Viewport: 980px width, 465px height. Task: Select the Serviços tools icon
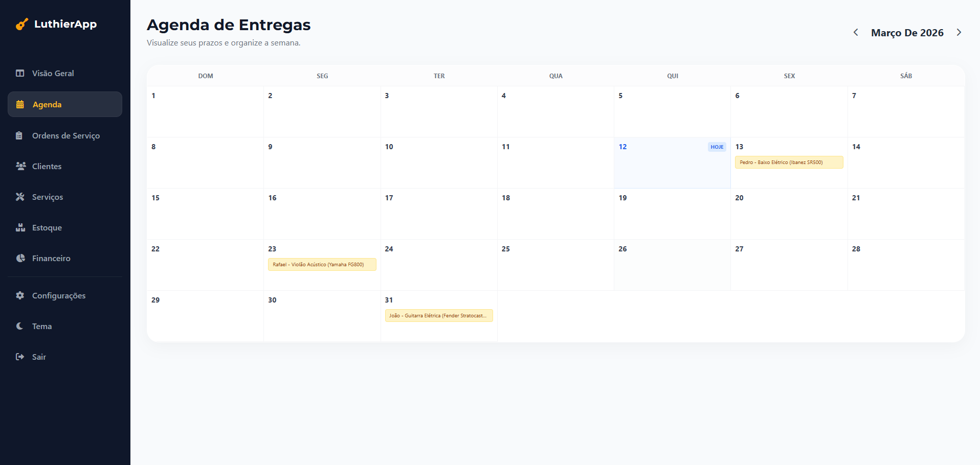click(20, 197)
